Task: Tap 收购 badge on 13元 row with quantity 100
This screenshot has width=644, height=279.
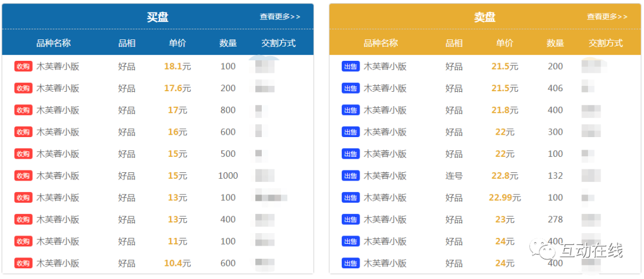Action: point(23,197)
